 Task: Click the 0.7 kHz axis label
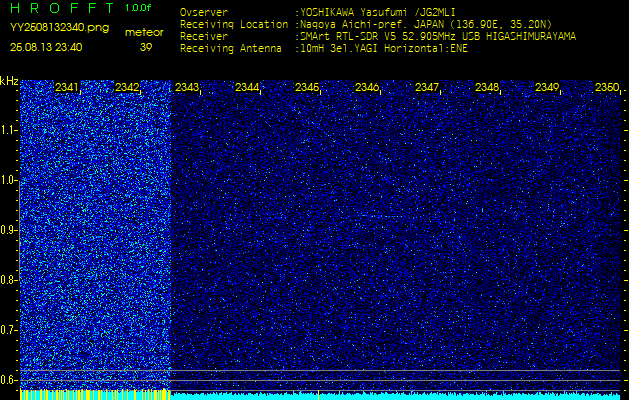[x=8, y=330]
